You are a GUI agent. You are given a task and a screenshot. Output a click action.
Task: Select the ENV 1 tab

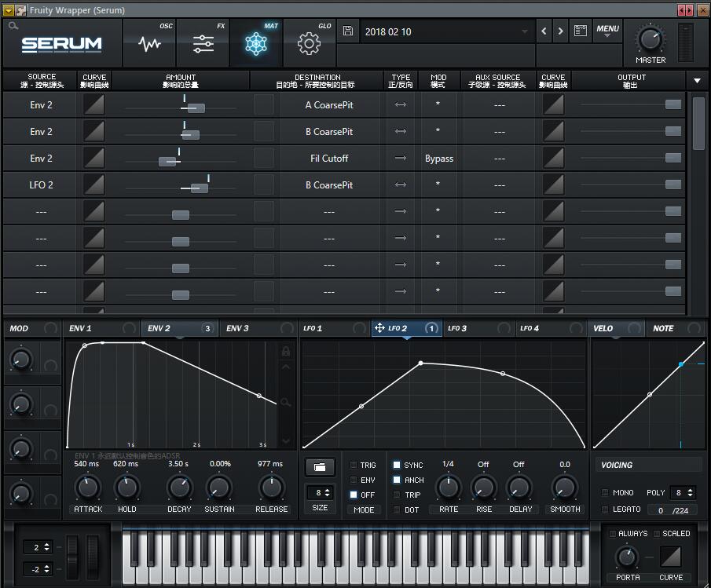[80, 328]
